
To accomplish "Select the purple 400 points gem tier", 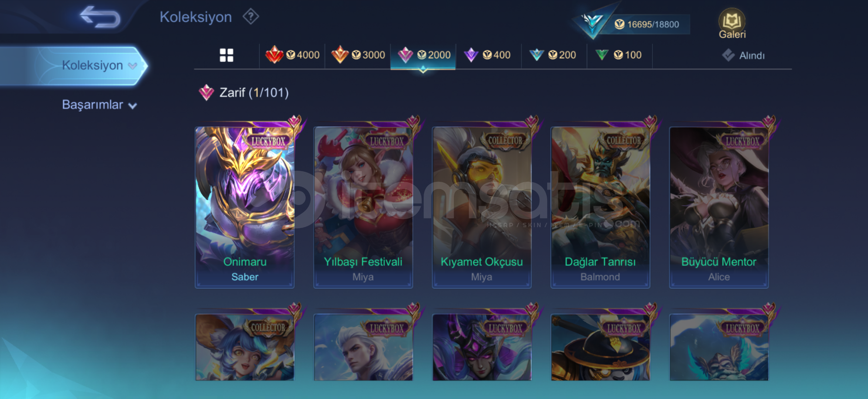I will tap(488, 55).
